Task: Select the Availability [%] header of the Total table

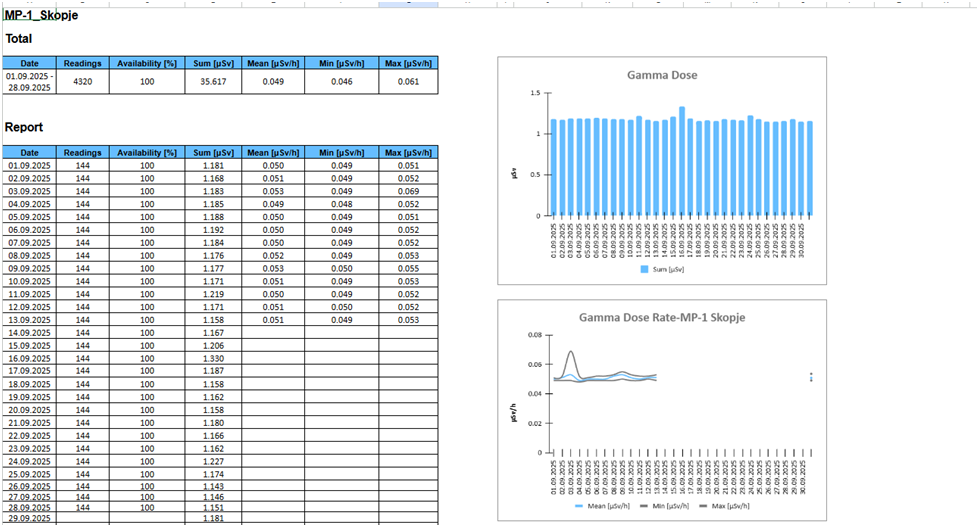Action: click(147, 63)
